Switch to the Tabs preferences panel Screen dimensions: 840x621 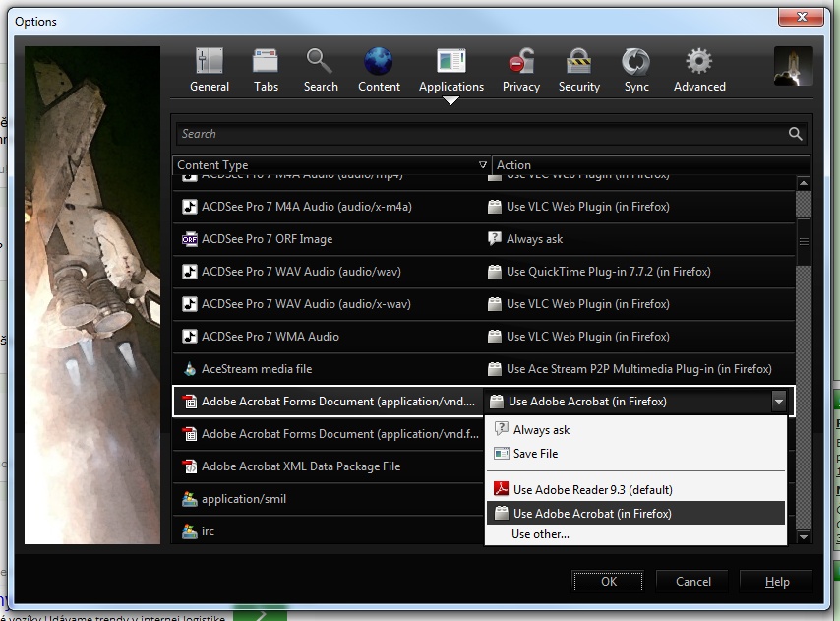(x=266, y=70)
